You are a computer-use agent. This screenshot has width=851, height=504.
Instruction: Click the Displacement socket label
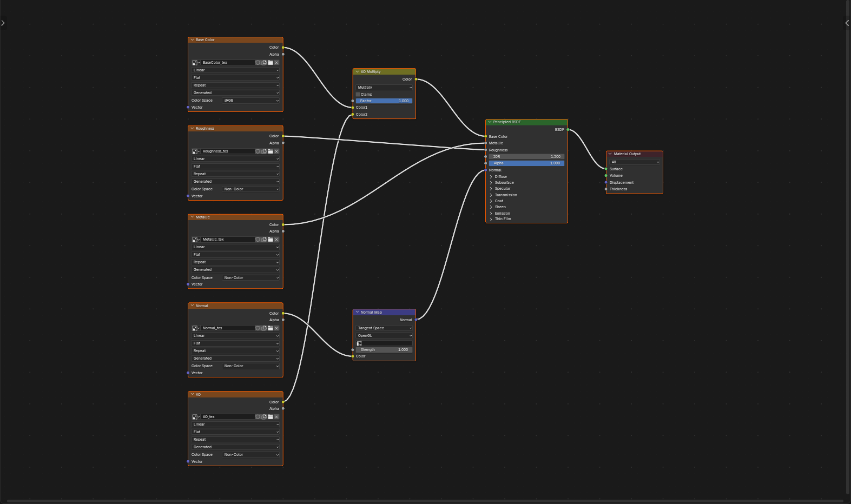click(x=622, y=183)
